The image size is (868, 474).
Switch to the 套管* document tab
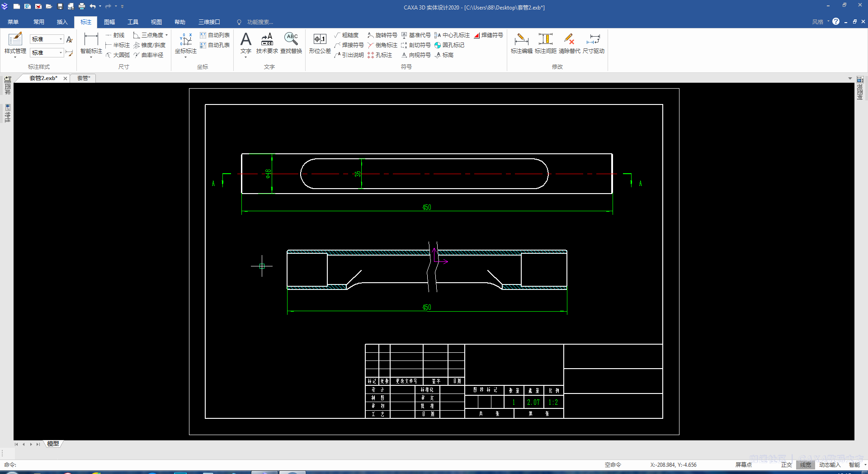tap(84, 78)
